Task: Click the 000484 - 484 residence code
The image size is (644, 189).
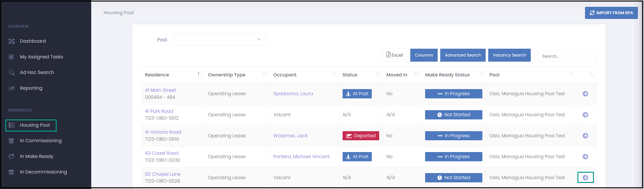Action: [x=160, y=97]
